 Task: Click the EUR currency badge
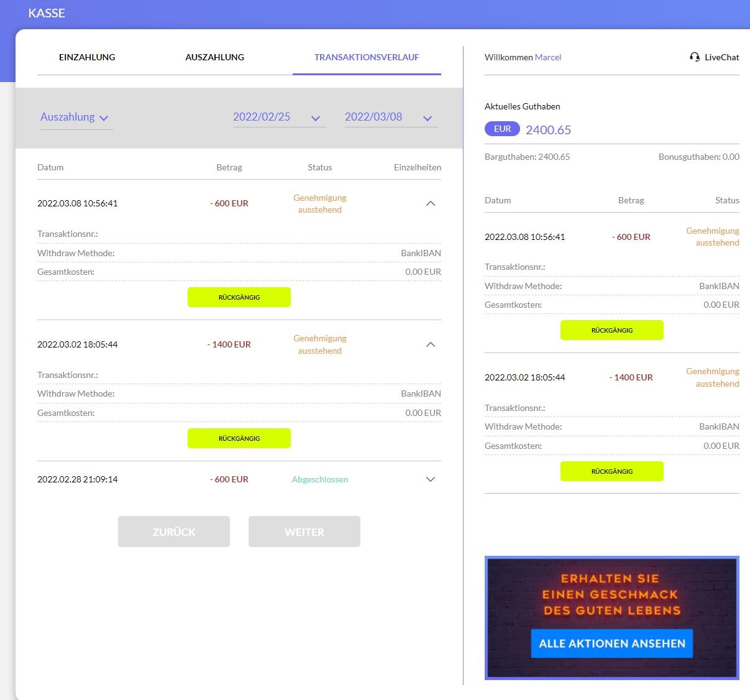pos(502,129)
